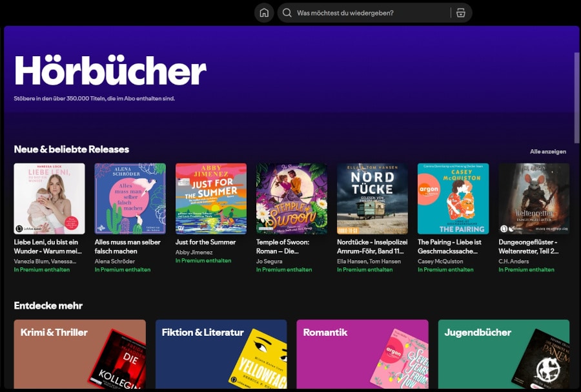Screen dimensions: 581x392
Task: Click the 'Entdecke mehr' section heading
Action: coord(48,305)
